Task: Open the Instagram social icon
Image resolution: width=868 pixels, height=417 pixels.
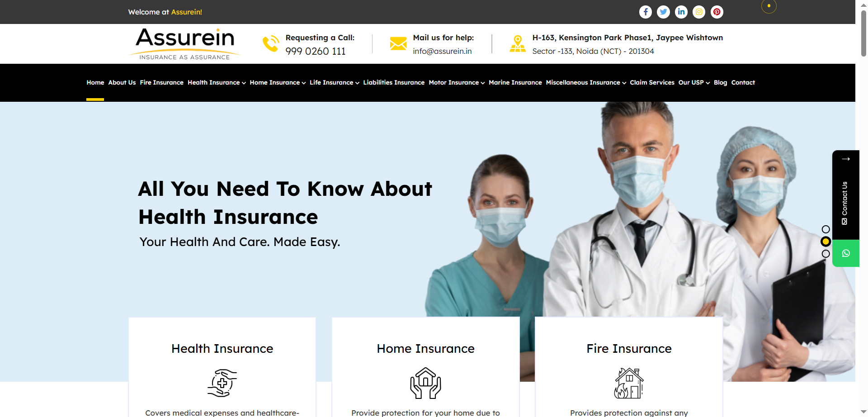Action: pos(699,12)
